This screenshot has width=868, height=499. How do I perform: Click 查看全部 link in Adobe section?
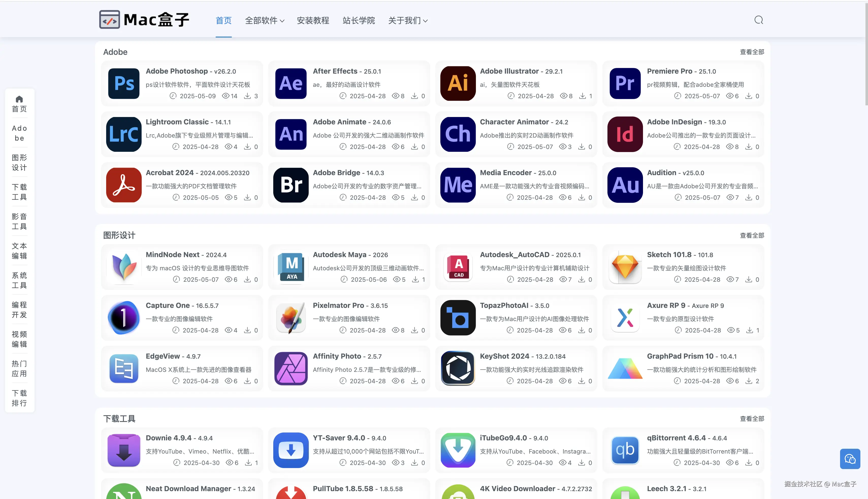click(752, 52)
